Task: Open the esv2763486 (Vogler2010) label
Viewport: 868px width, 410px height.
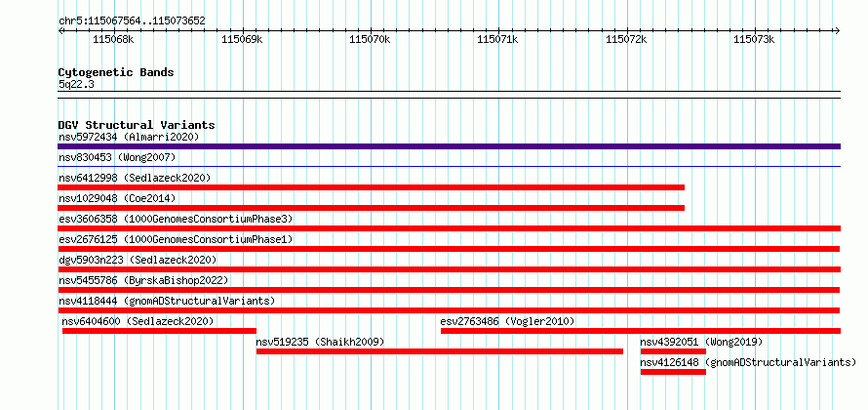Action: (507, 321)
